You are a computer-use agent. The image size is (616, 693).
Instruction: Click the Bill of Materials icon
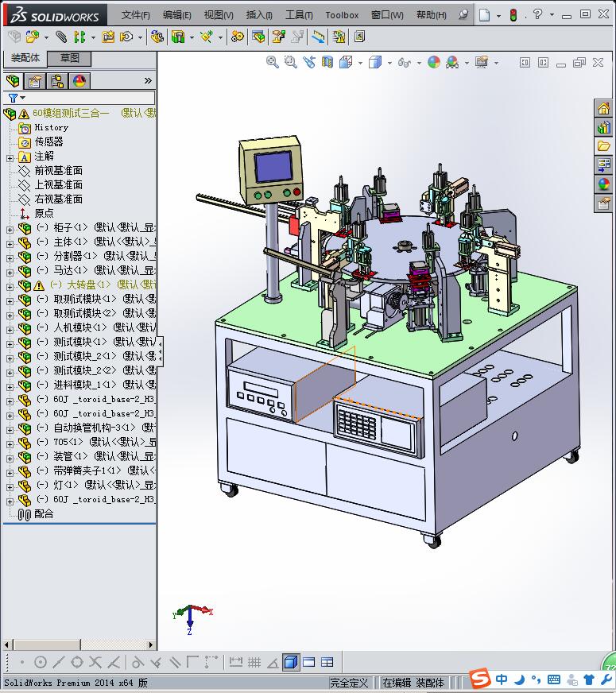[x=259, y=37]
